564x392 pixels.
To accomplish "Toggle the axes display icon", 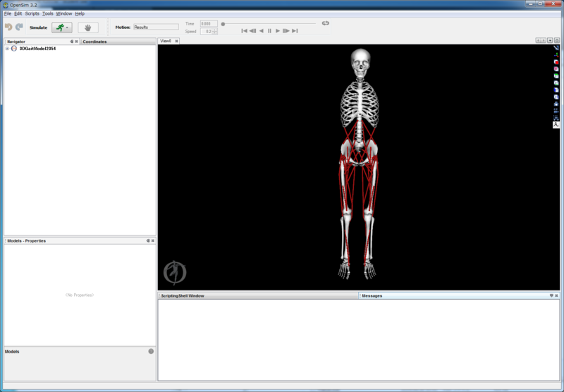I will pos(556,55).
